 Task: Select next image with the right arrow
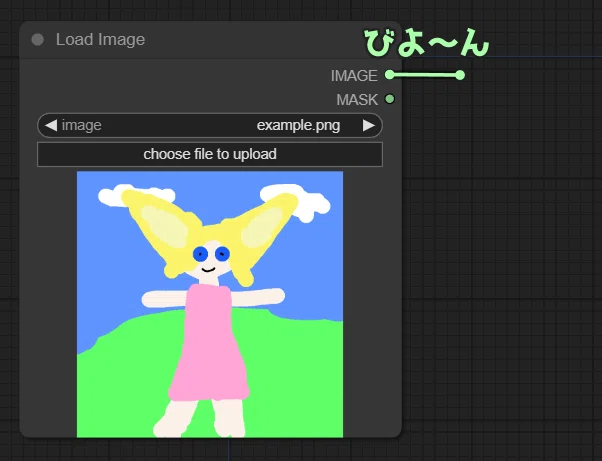coord(369,125)
